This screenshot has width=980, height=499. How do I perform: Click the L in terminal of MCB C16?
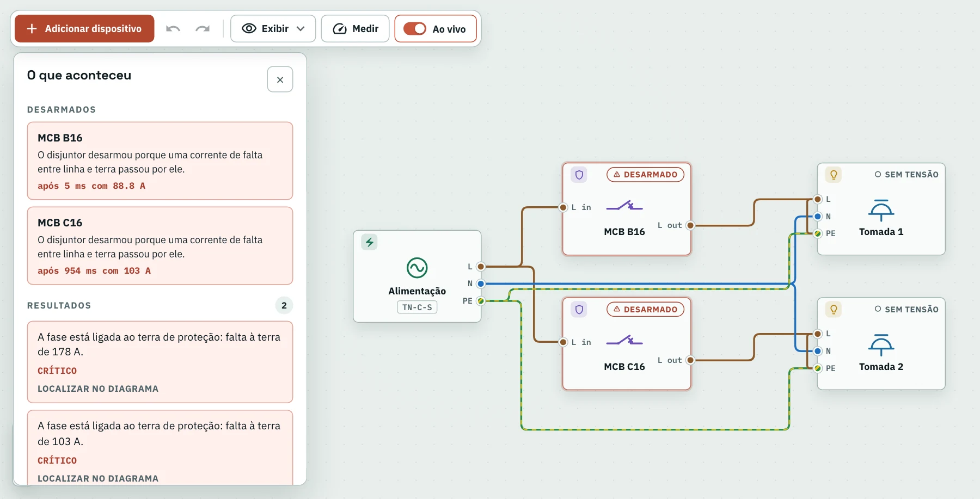click(x=563, y=342)
